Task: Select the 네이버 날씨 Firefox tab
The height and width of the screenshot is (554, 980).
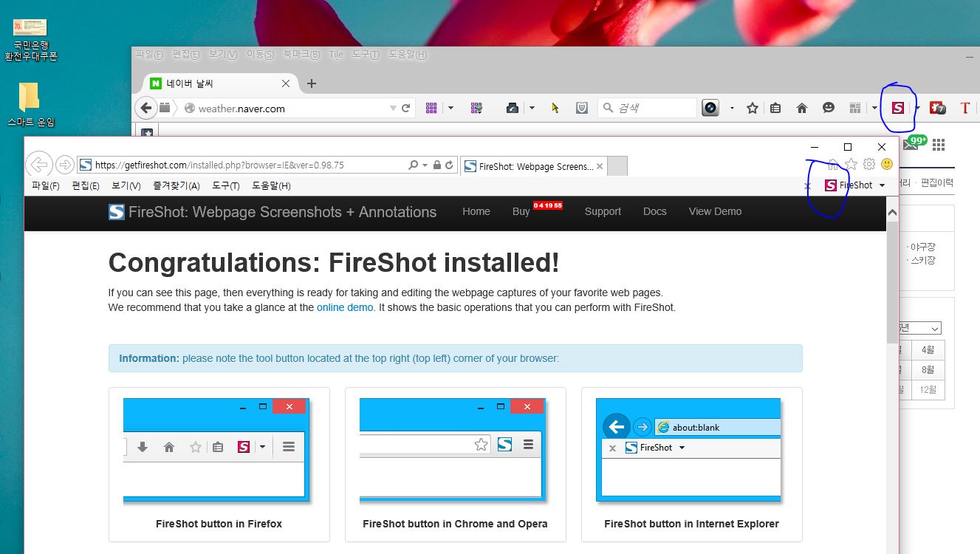Action: pos(222,83)
